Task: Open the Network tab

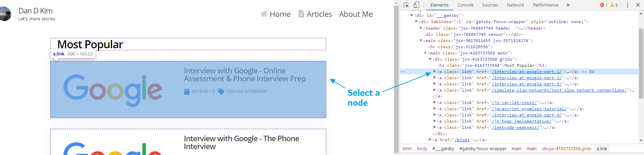Action: click(515, 5)
